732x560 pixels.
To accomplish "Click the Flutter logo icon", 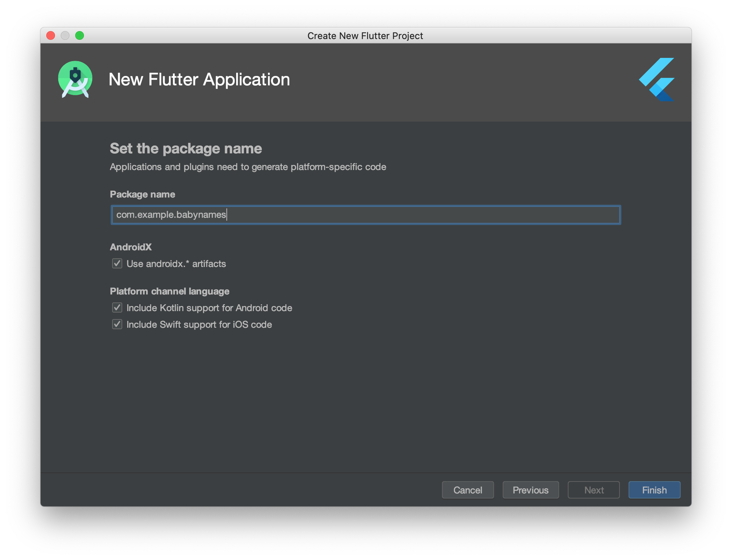I will point(657,80).
